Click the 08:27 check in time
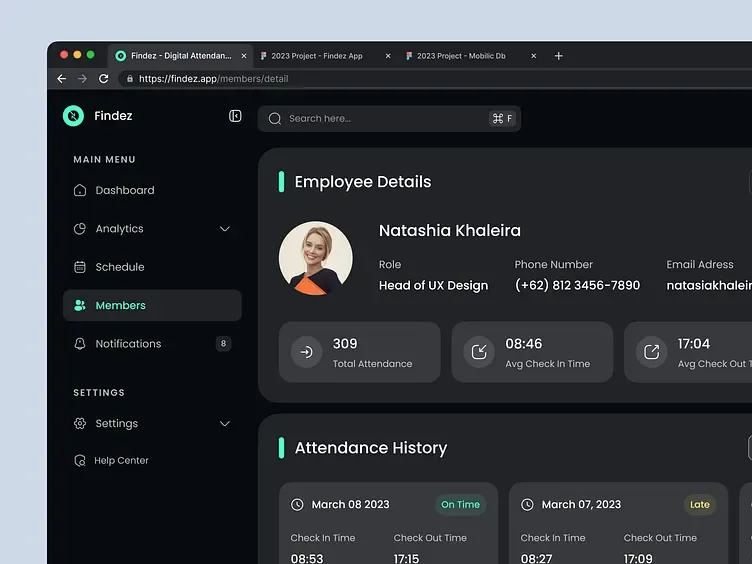Screen dimensions: 752x564 tap(536, 559)
